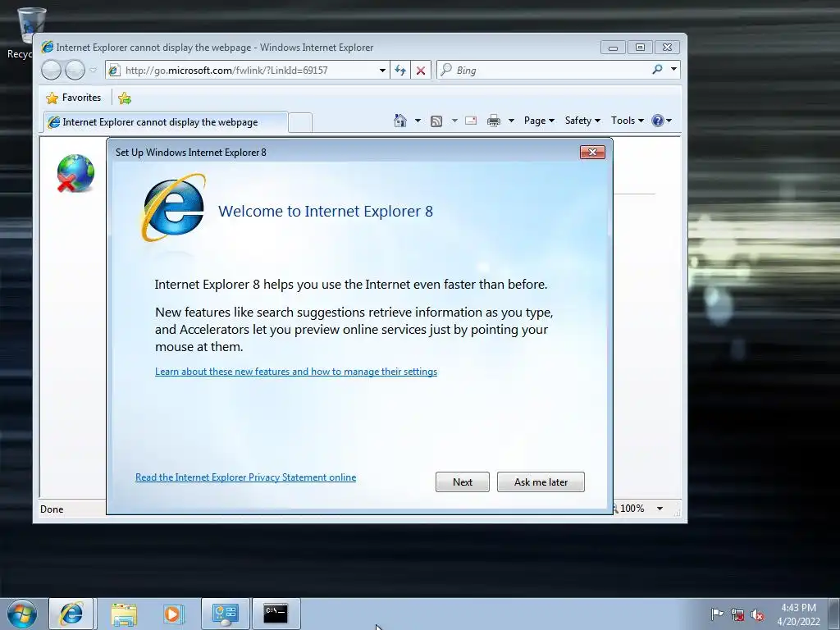Open the Internet Explorer Privacy Statement link
Screen dimensions: 840x630
(245, 477)
